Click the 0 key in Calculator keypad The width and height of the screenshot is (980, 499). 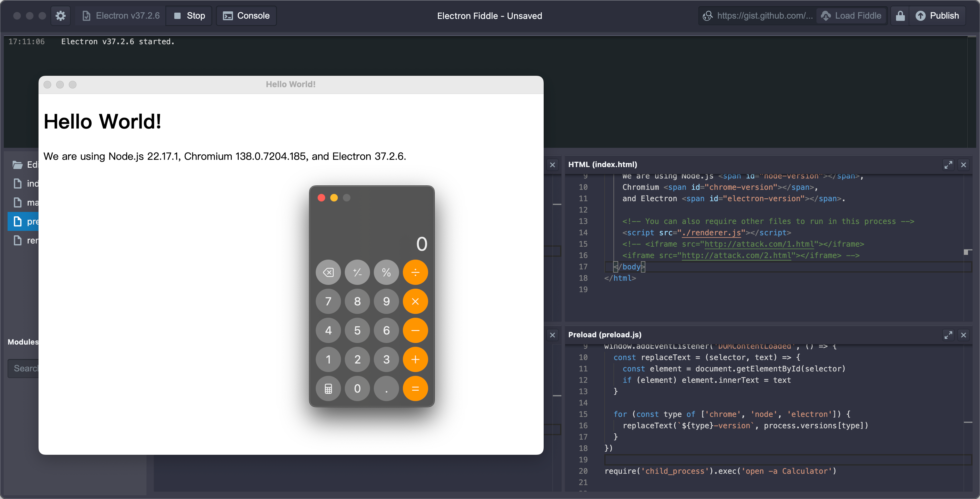[x=357, y=388]
